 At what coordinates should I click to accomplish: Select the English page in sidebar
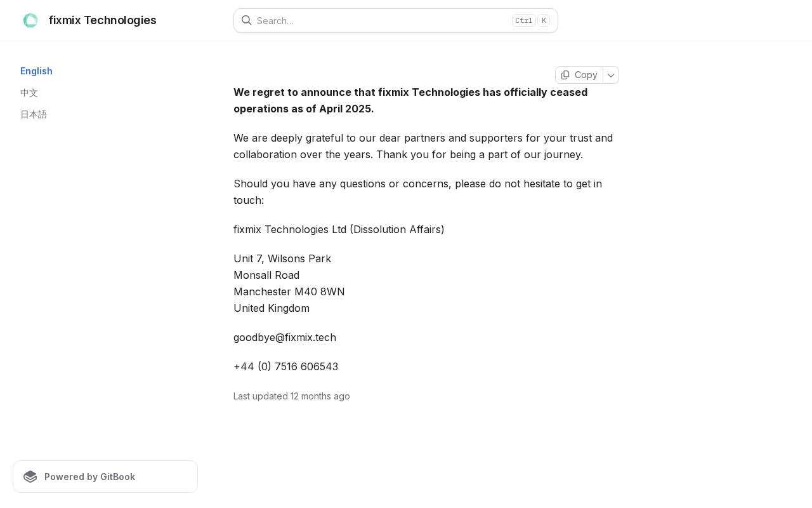coord(36,71)
